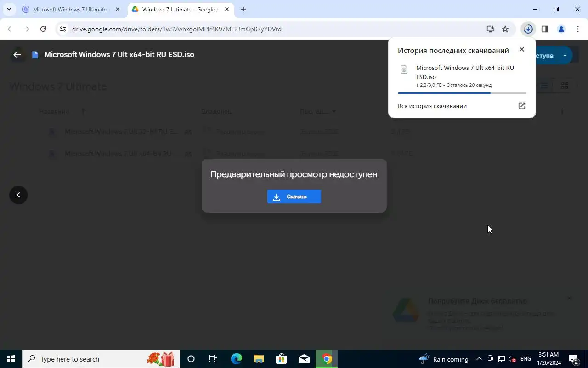Image resolution: width=588 pixels, height=368 pixels.
Task: Show the previous file with the round arrow
Action: pos(18,195)
